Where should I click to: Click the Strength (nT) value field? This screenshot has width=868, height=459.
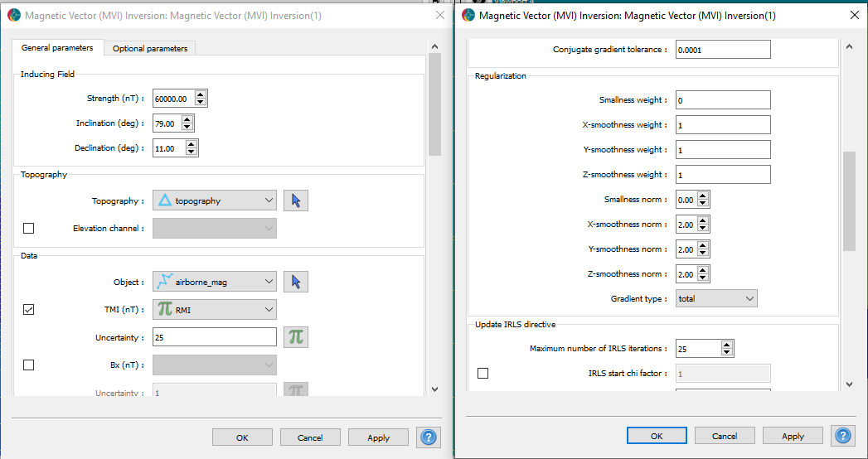[174, 99]
